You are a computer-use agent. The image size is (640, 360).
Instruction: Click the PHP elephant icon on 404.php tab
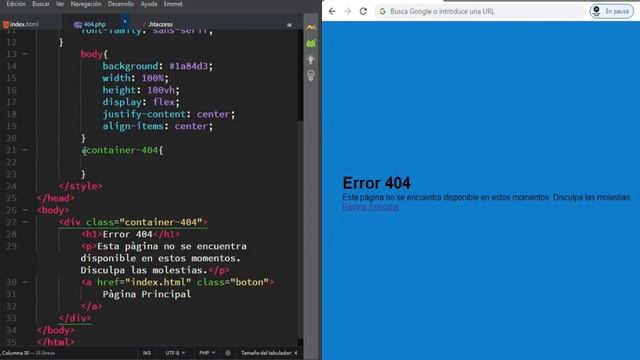point(78,24)
